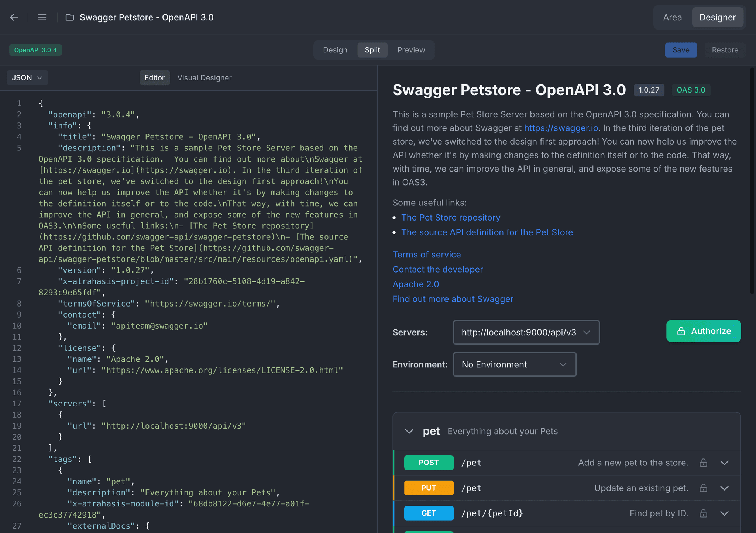Screen dimensions: 756x533
Task: Switch to the Editor tab
Action: tap(154, 78)
